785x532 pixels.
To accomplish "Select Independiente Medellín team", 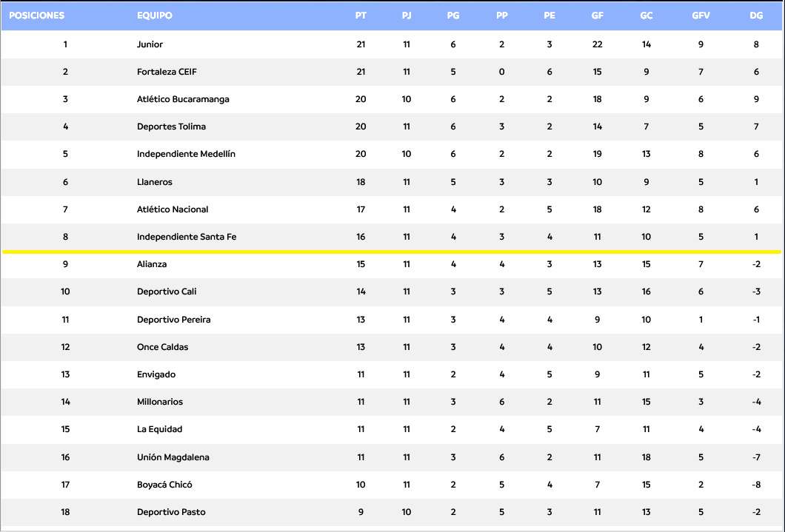I will (x=186, y=154).
